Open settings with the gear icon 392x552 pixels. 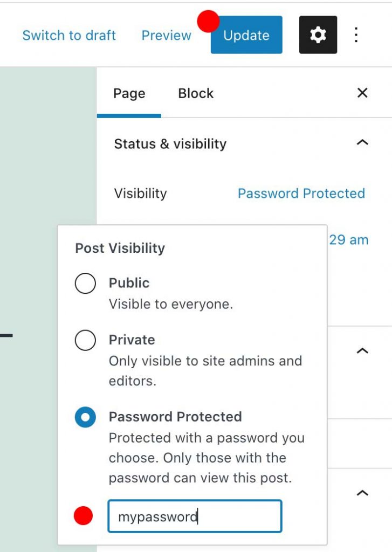(318, 35)
